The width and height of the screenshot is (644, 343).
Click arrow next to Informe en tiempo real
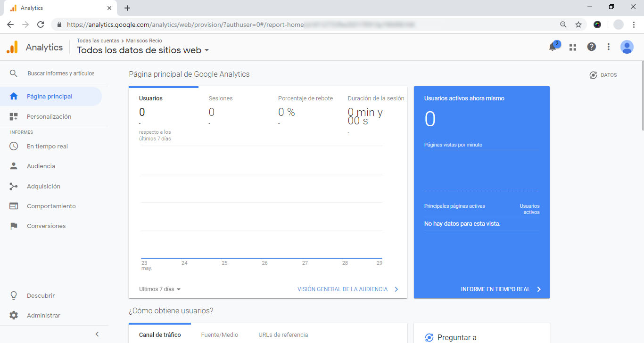pyautogui.click(x=539, y=289)
